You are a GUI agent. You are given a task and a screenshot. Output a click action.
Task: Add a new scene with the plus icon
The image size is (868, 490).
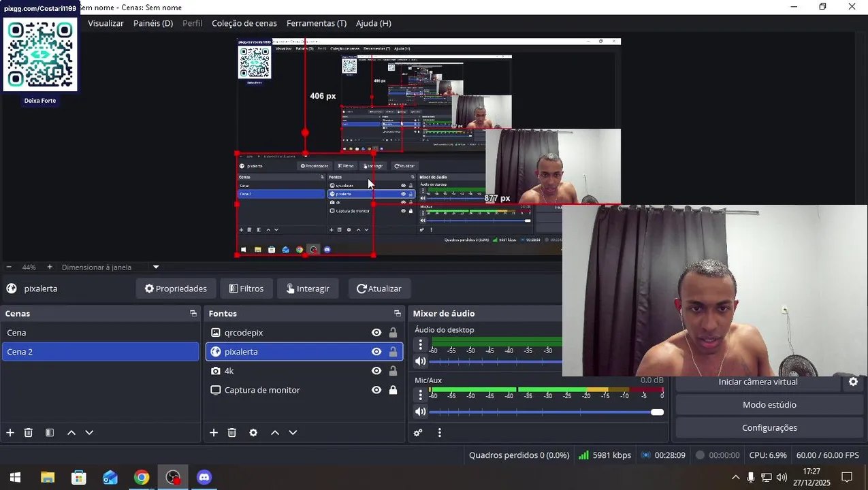pos(10,433)
